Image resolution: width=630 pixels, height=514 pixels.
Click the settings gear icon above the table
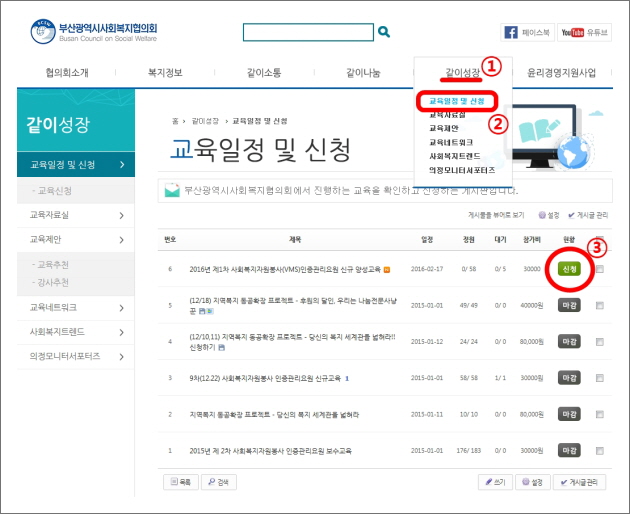[542, 215]
